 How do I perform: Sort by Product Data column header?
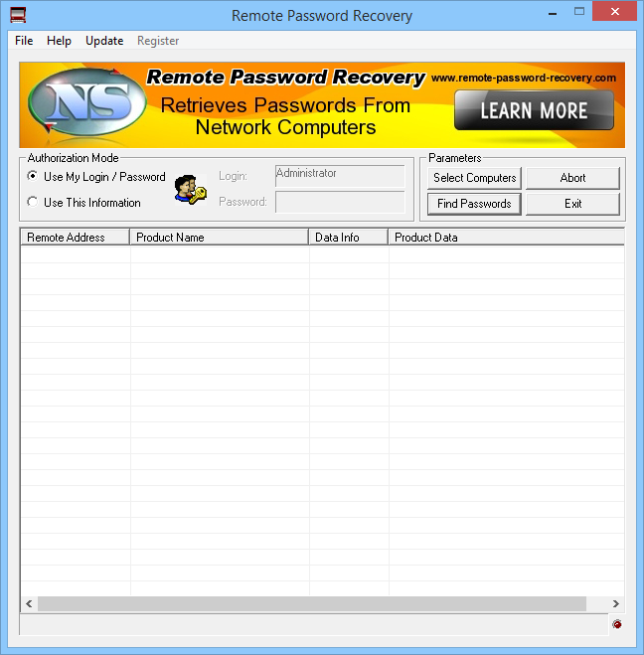506,237
